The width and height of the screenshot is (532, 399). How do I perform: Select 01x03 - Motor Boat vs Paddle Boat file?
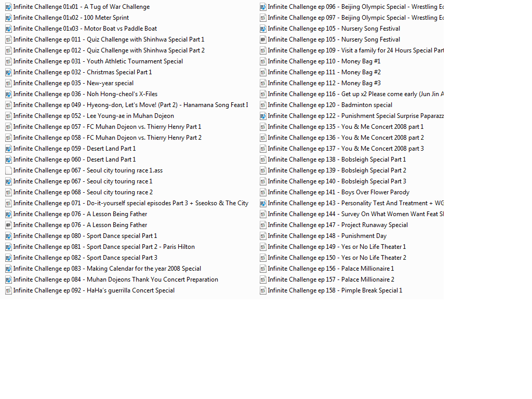pos(85,29)
